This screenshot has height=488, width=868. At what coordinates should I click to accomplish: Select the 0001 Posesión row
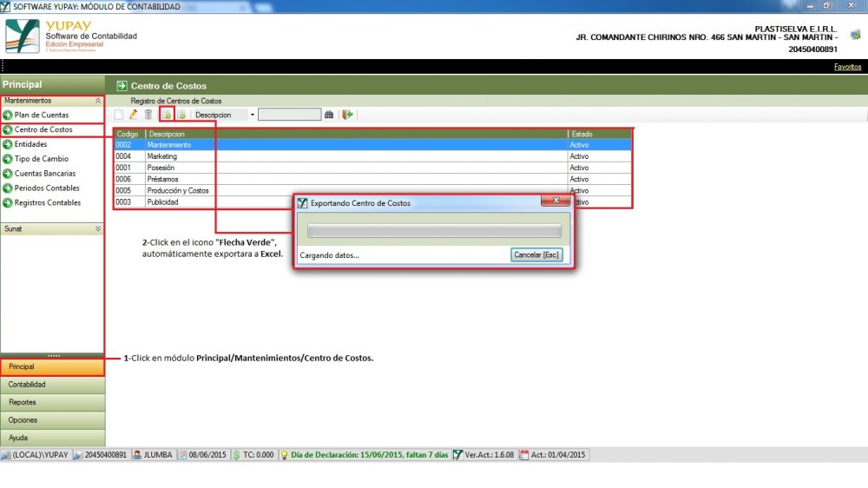[x=372, y=168]
